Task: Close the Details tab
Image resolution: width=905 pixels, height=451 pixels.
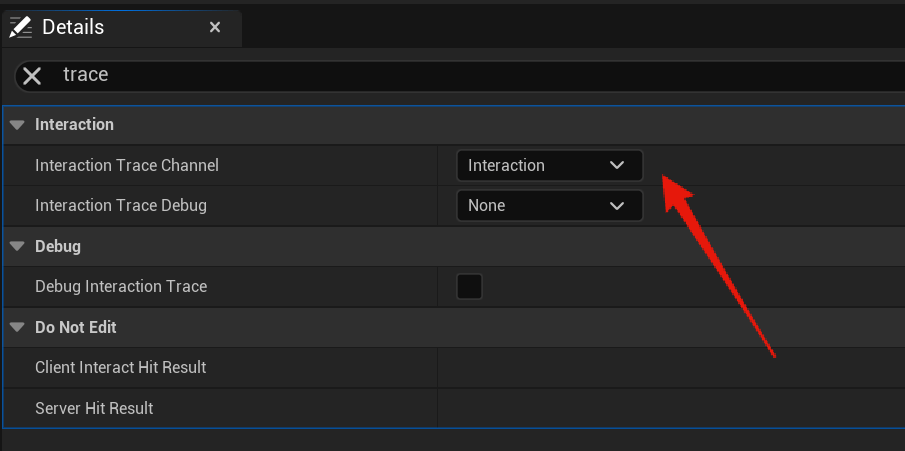Action: 215,28
